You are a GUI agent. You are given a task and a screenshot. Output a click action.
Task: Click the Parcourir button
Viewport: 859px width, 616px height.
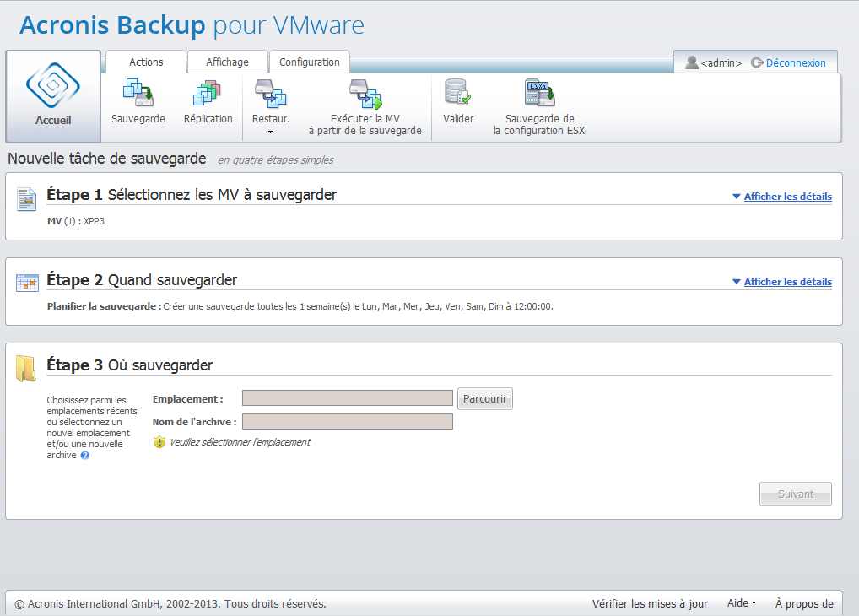(x=485, y=398)
